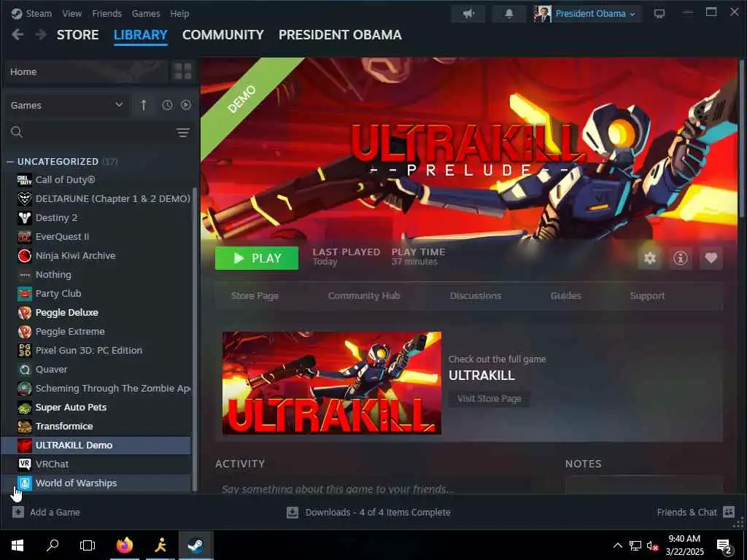Open Task View on the taskbar
Screen dimensions: 747x560
pyautogui.click(x=88, y=545)
